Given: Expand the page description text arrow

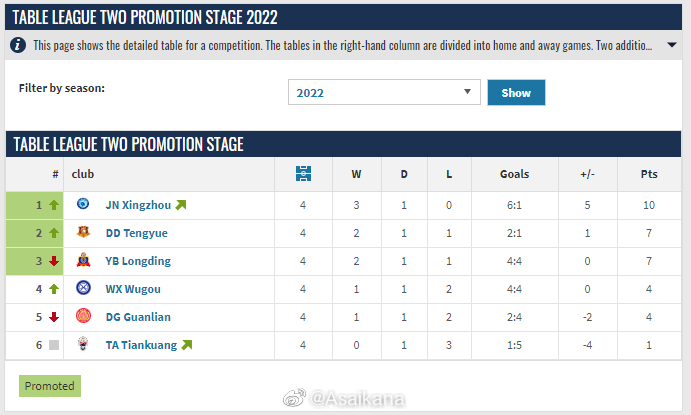Looking at the screenshot, I should [x=672, y=45].
